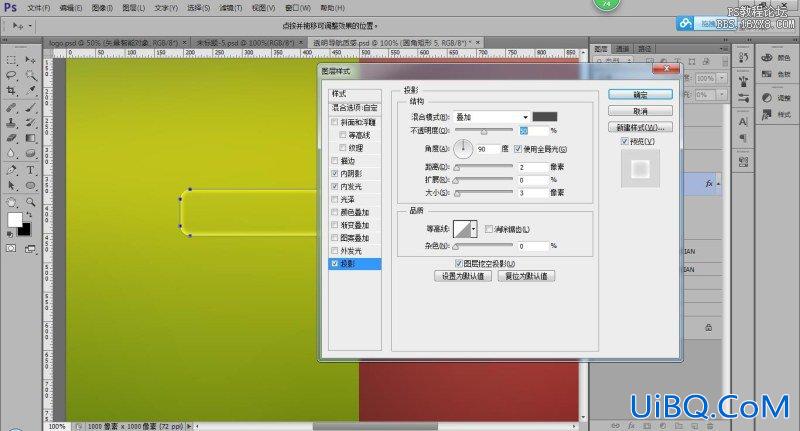Select the History Brush tool
800x431 pixels.
click(x=31, y=123)
